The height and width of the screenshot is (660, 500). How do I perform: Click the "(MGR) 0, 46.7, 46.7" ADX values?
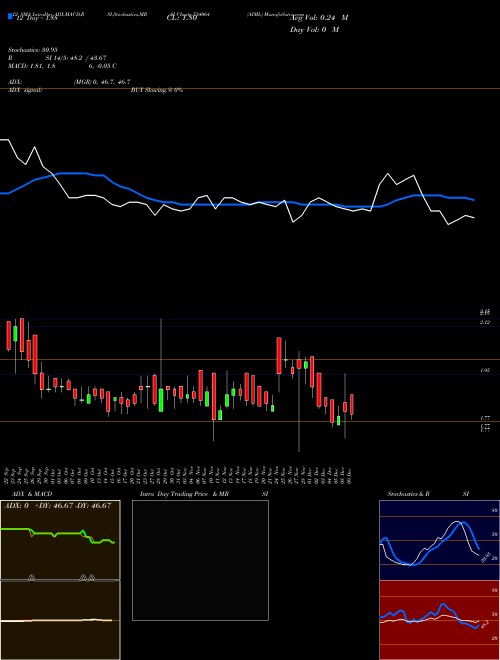(x=102, y=82)
